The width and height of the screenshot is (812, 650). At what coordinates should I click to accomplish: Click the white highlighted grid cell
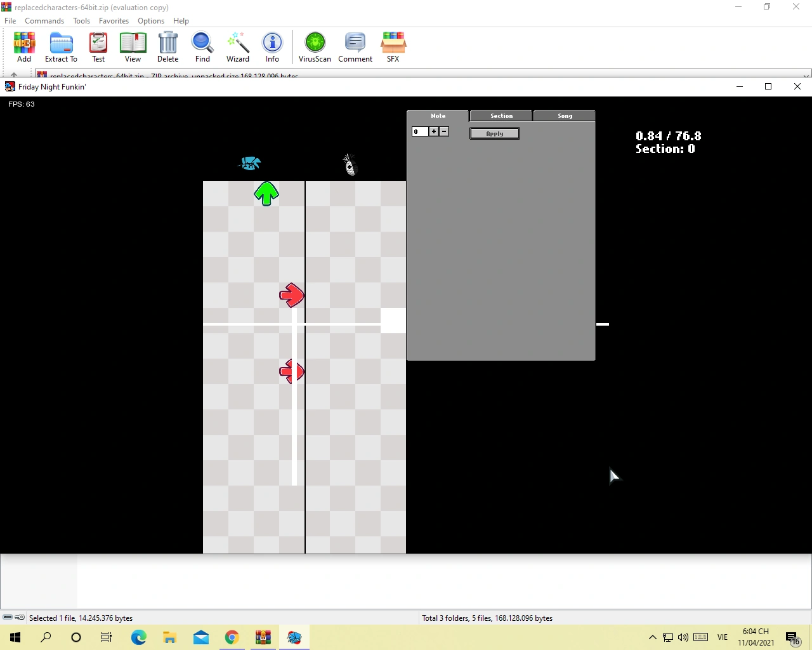point(393,321)
